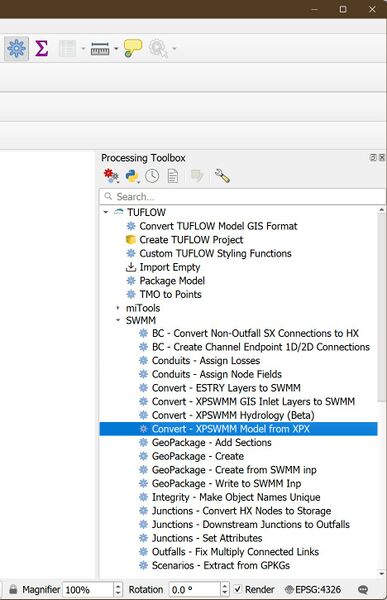Click the toolbox Search field
Screen dimensions: 387x600
coord(242,197)
